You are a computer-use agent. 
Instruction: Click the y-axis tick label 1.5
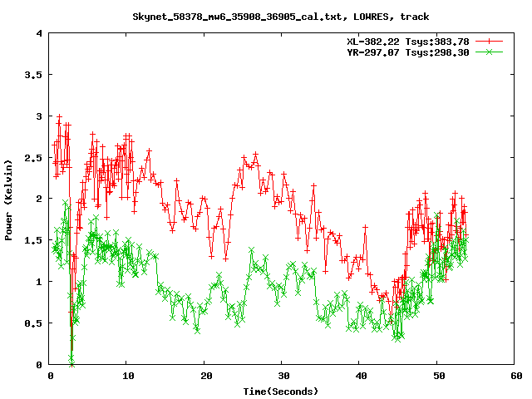click(33, 240)
